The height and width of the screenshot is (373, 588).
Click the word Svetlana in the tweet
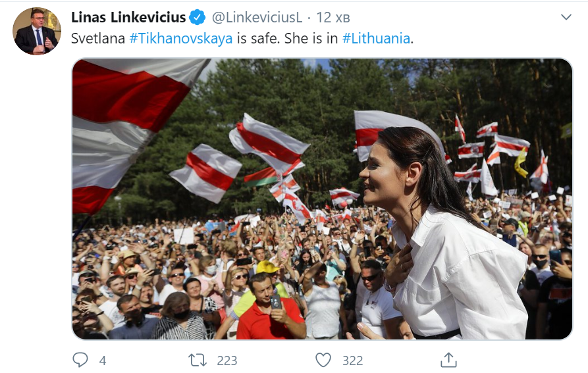pyautogui.click(x=98, y=39)
